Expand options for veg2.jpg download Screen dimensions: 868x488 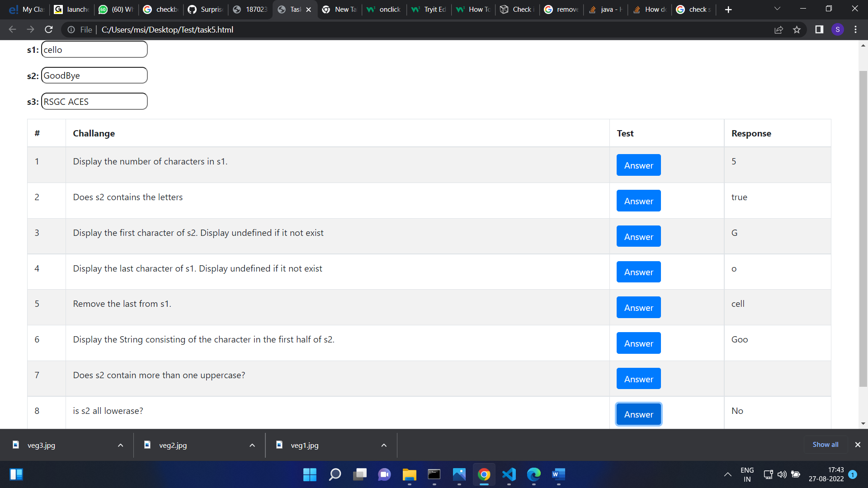pyautogui.click(x=252, y=446)
